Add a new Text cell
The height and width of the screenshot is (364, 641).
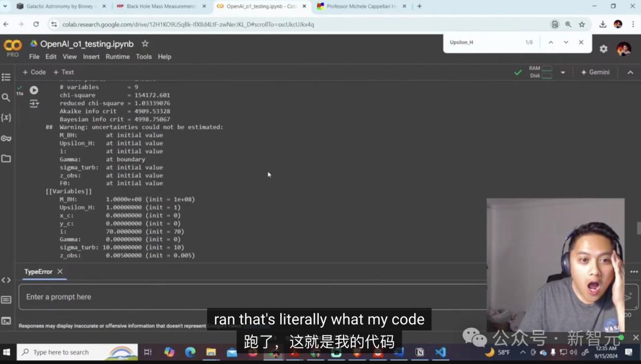[64, 72]
